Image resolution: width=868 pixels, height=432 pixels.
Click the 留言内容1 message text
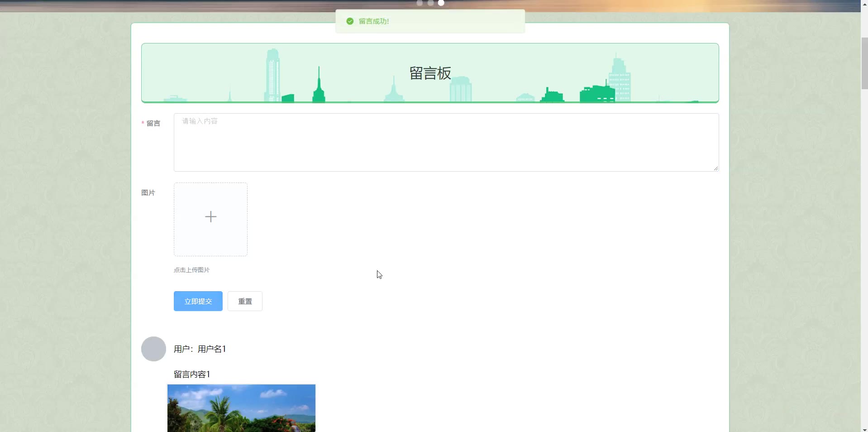pyautogui.click(x=192, y=374)
